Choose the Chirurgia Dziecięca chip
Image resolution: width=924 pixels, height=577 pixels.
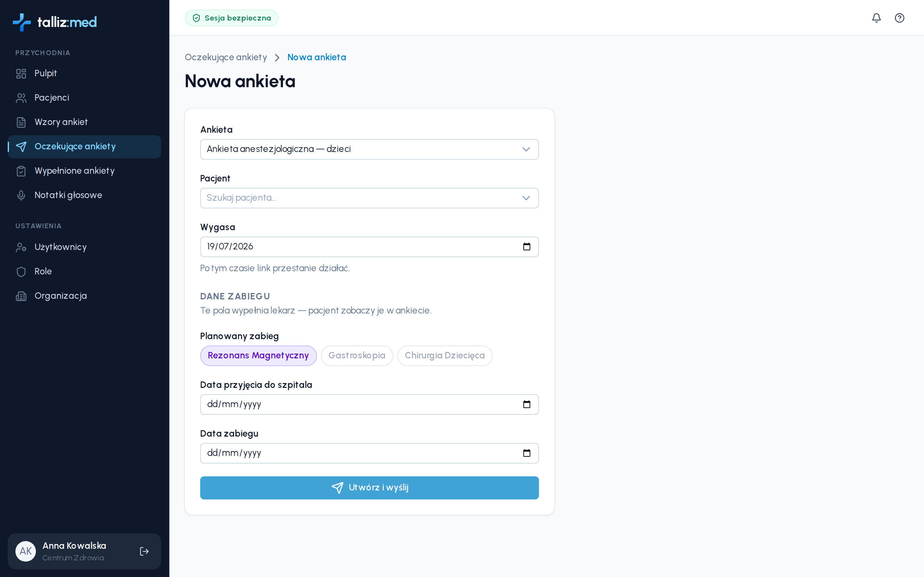point(445,356)
